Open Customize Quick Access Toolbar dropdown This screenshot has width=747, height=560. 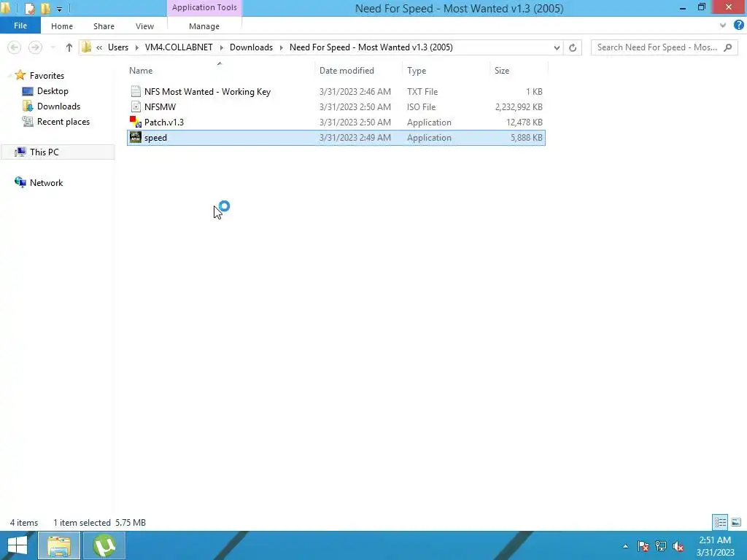click(59, 9)
